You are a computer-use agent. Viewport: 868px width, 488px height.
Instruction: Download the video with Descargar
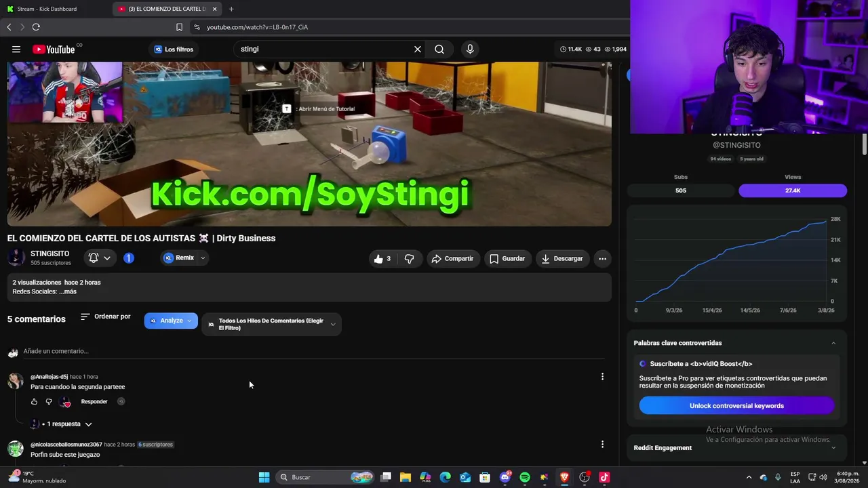click(562, 258)
